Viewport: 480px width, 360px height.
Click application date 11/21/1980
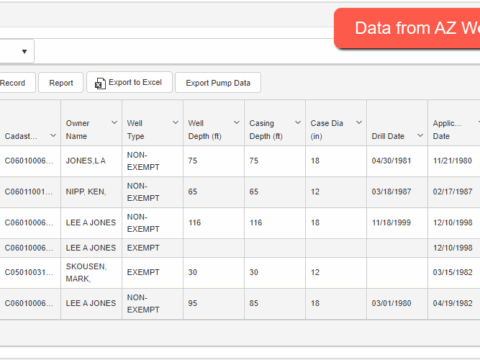pyautogui.click(x=452, y=161)
